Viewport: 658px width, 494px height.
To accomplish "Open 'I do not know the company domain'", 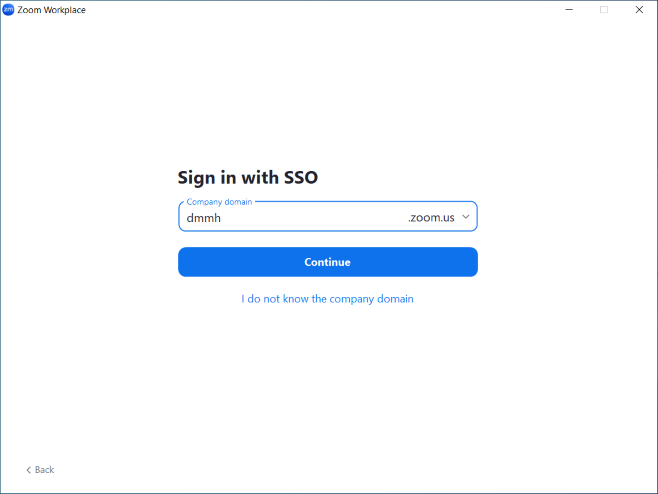I will (327, 299).
